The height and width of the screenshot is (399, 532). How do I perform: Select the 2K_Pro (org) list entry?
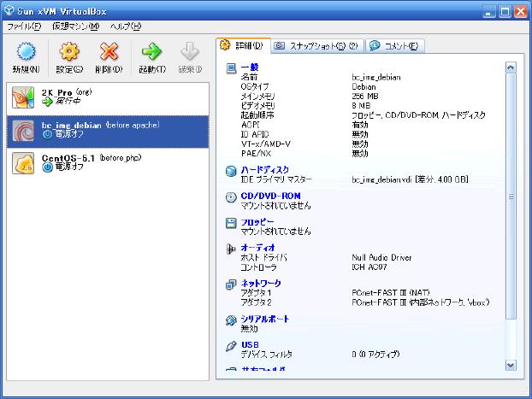[108, 98]
